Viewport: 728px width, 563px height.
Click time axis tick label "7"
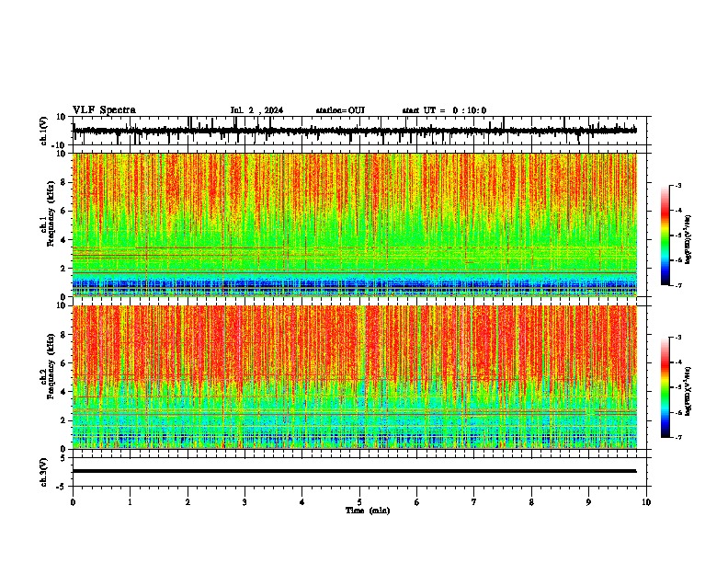pyautogui.click(x=474, y=502)
